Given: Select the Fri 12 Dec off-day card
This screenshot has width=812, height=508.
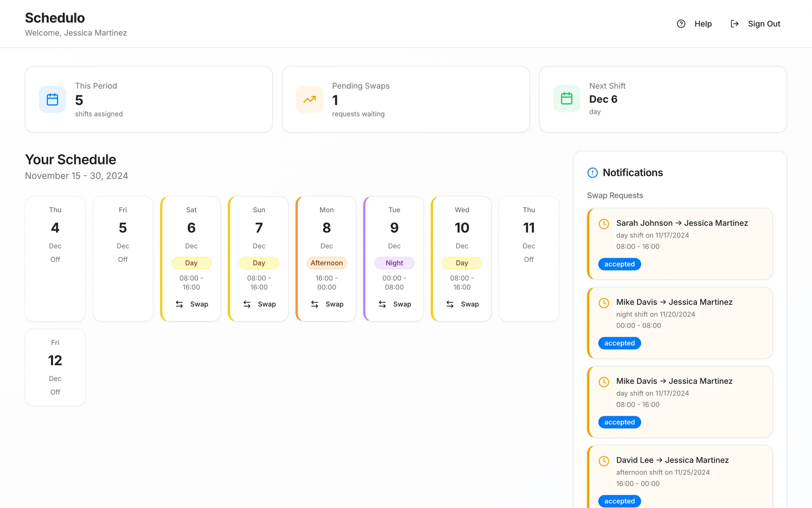Looking at the screenshot, I should point(55,368).
